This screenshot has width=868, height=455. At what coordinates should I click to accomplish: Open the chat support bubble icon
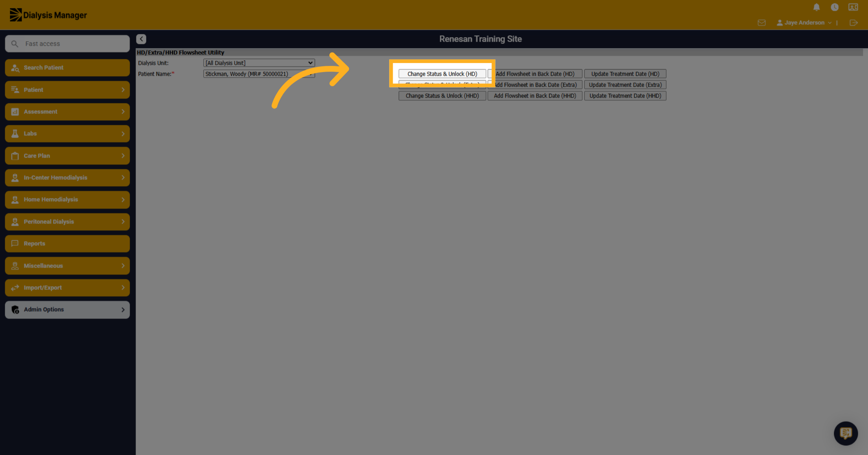[846, 433]
